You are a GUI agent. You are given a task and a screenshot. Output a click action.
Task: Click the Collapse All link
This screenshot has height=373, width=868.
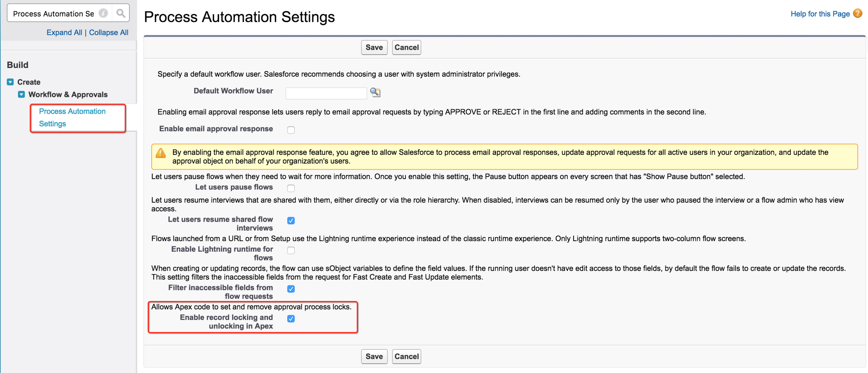tap(109, 33)
